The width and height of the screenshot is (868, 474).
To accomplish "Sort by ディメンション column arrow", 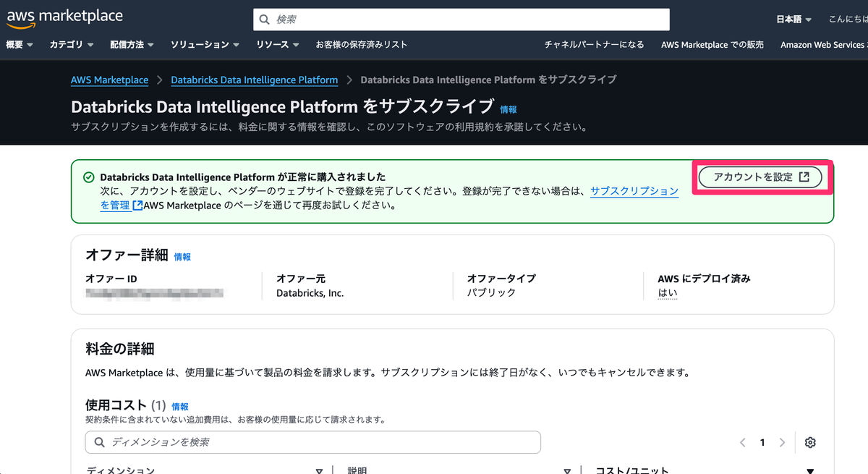I will click(319, 470).
